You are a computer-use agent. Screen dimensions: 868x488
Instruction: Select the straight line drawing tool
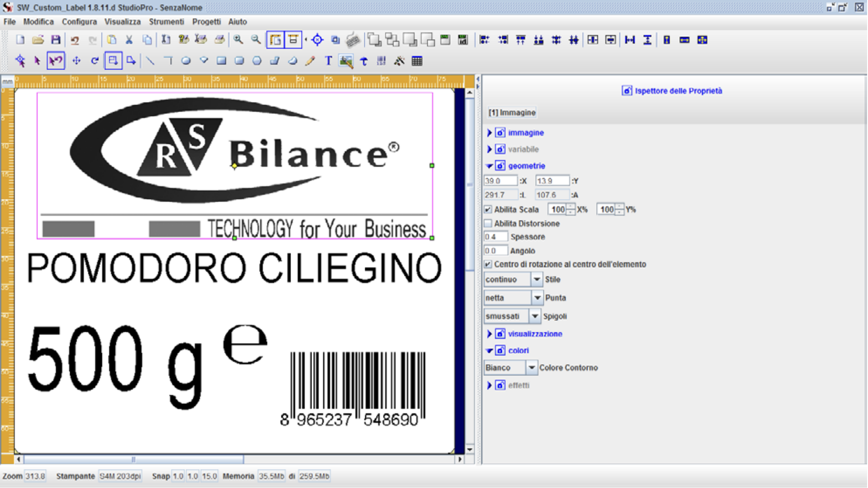[x=150, y=61]
